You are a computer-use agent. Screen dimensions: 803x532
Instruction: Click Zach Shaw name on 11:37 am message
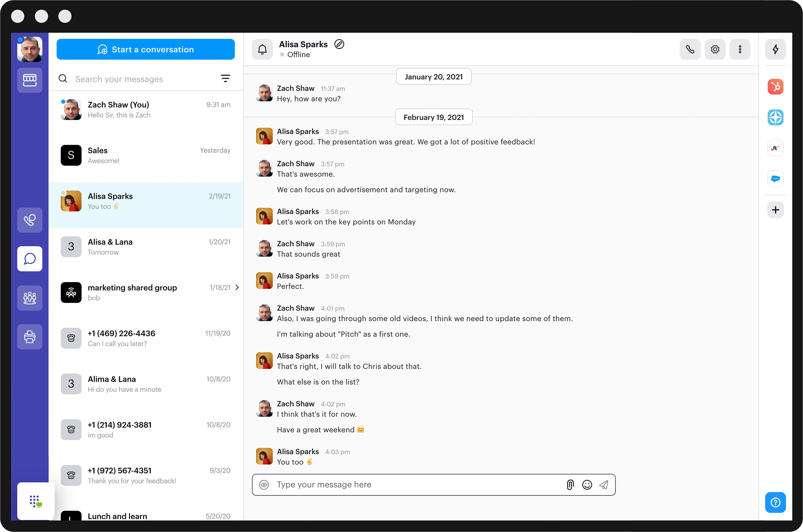[296, 88]
